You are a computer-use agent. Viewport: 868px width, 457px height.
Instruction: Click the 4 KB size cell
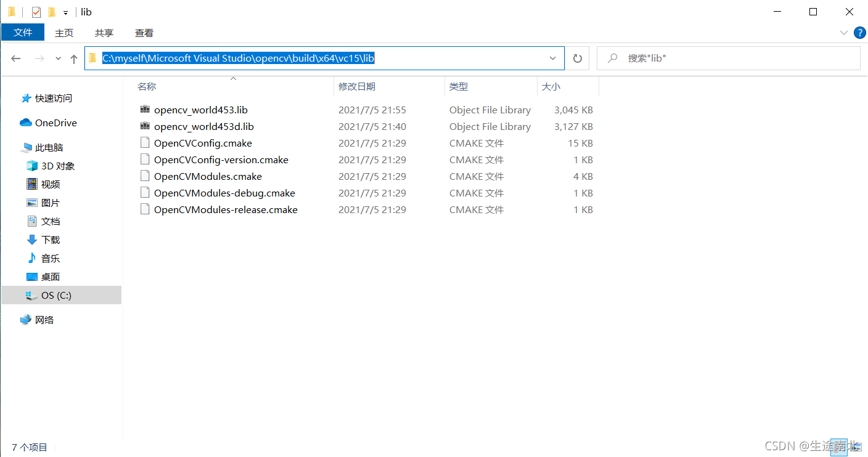pos(583,177)
